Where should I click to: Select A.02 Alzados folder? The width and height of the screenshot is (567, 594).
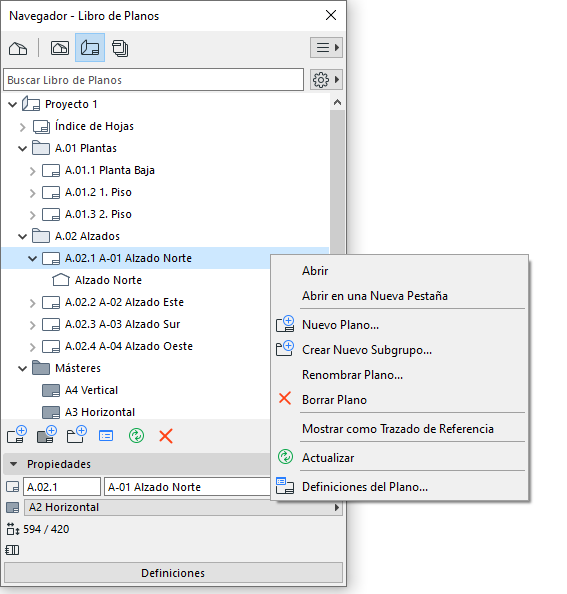pyautogui.click(x=87, y=236)
